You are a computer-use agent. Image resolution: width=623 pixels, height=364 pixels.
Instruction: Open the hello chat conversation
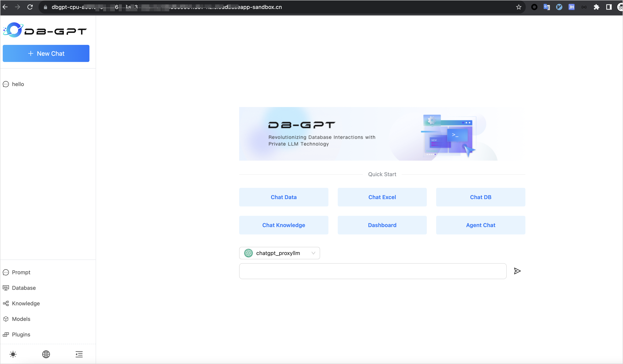tap(18, 84)
